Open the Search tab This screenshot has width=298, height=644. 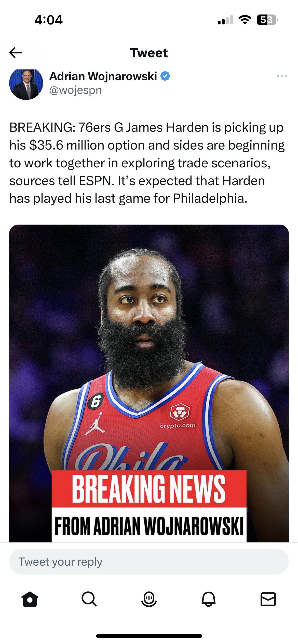(89, 599)
